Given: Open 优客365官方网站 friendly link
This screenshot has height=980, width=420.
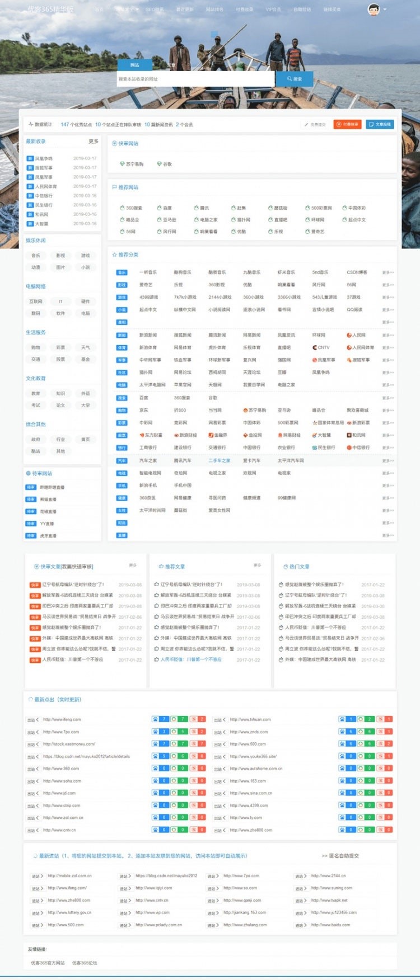Looking at the screenshot, I should (48, 963).
